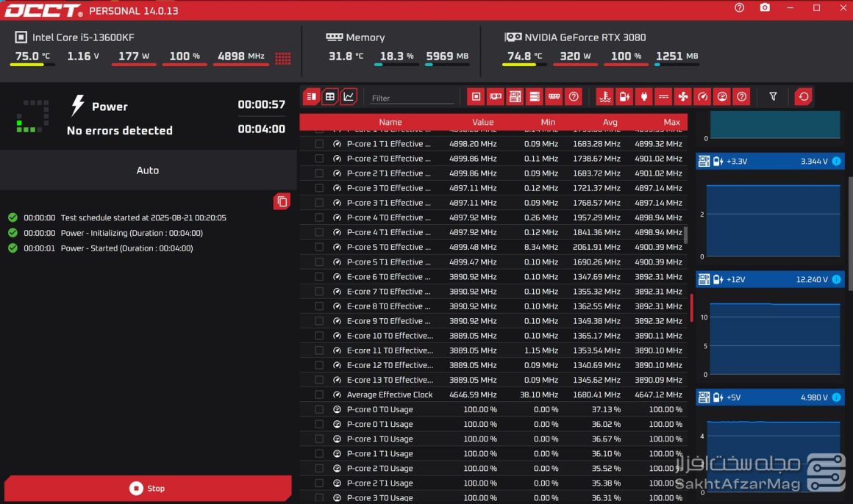Click into the Filter text field

click(412, 98)
